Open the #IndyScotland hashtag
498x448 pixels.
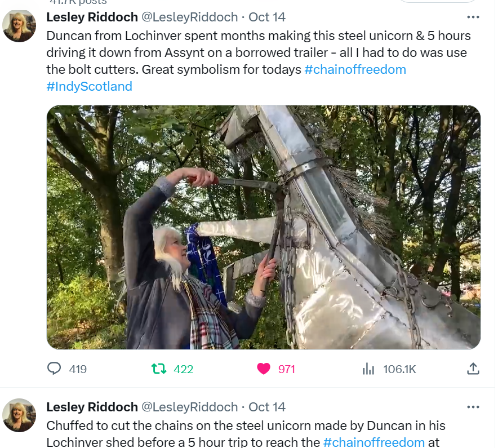click(x=89, y=86)
